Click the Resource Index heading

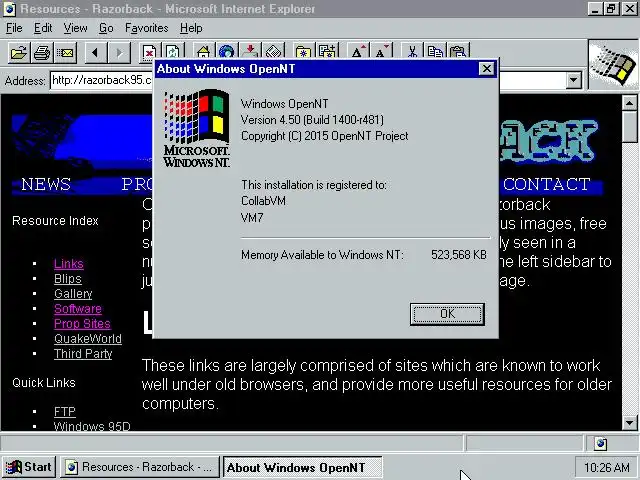[55, 220]
